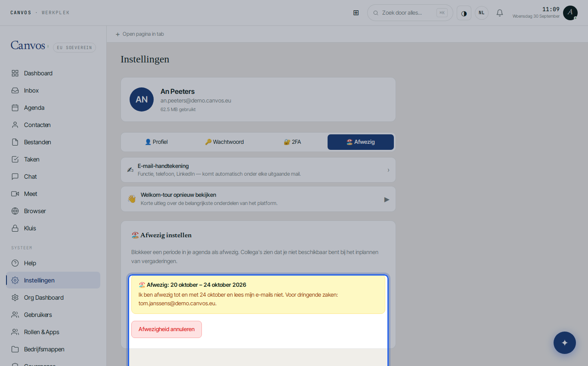Open the Browser globe icon
The height and width of the screenshot is (366, 588).
(x=15, y=211)
